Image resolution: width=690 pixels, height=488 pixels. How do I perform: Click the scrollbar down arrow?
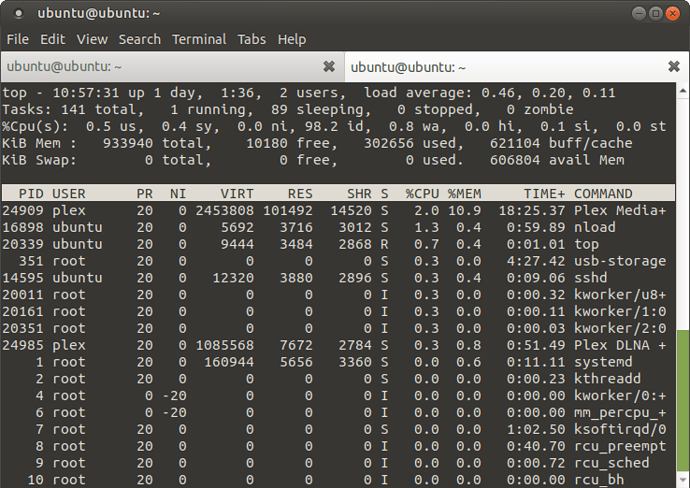tap(683, 480)
